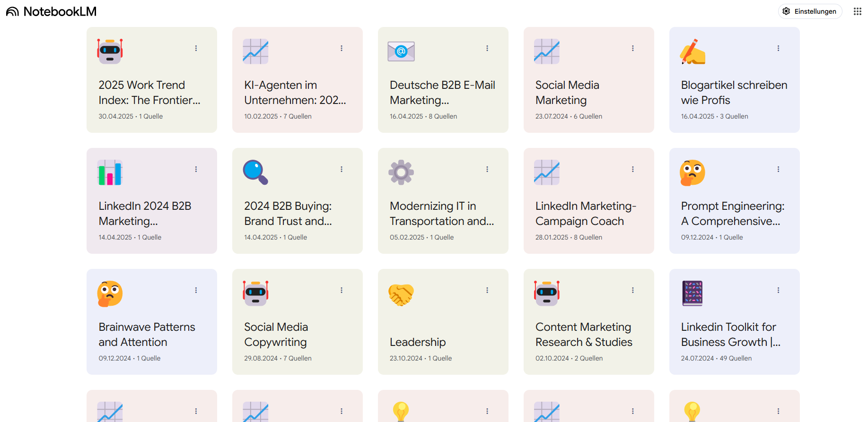The width and height of the screenshot is (868, 422).
Task: Open the Google apps grid icon
Action: [857, 11]
